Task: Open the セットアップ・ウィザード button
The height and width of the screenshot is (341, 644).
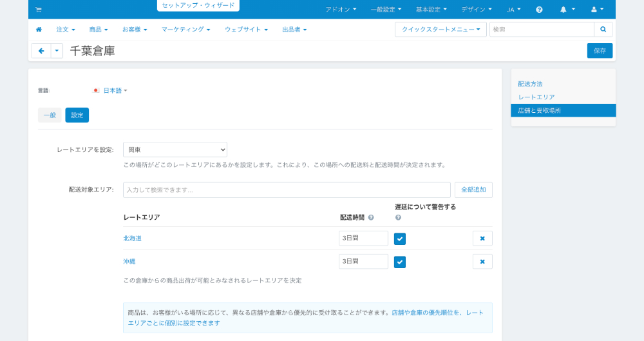Action: 198,5
